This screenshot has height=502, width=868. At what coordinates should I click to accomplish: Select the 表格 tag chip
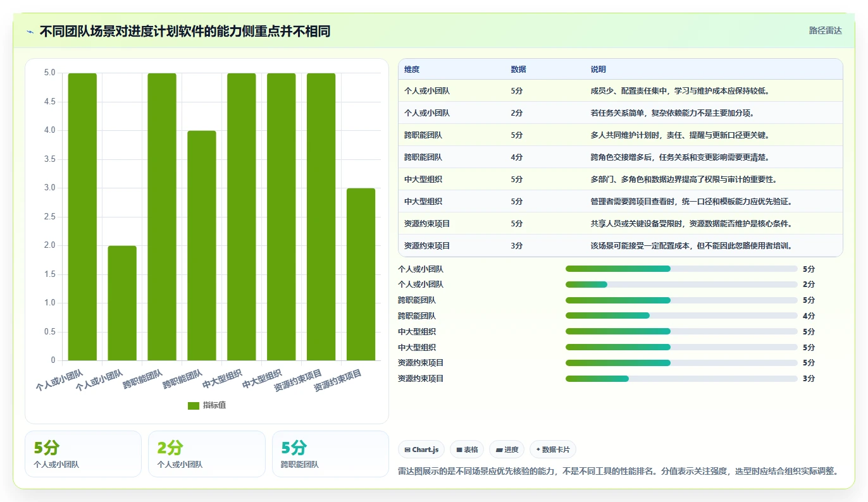467,450
